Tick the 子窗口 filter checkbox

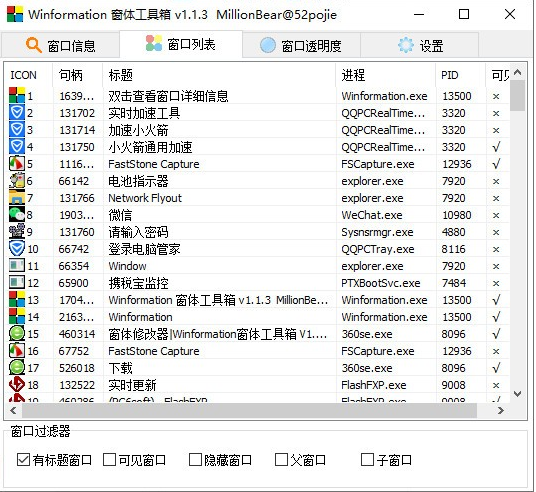point(367,460)
